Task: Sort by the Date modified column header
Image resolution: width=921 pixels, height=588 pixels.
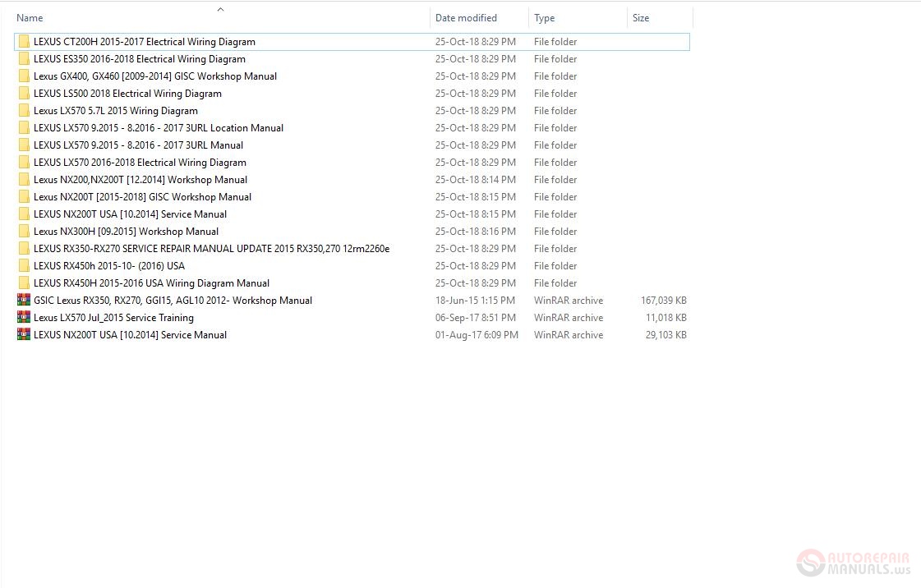Action: 466,18
